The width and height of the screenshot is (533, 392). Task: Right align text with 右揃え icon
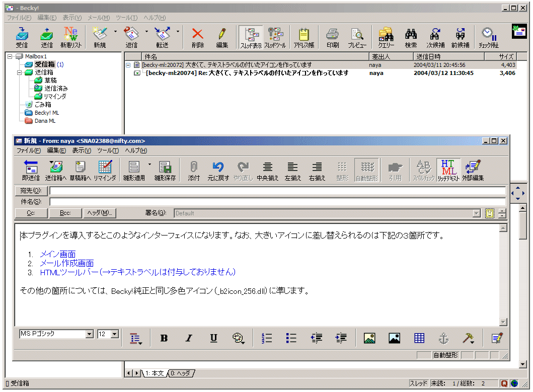317,170
